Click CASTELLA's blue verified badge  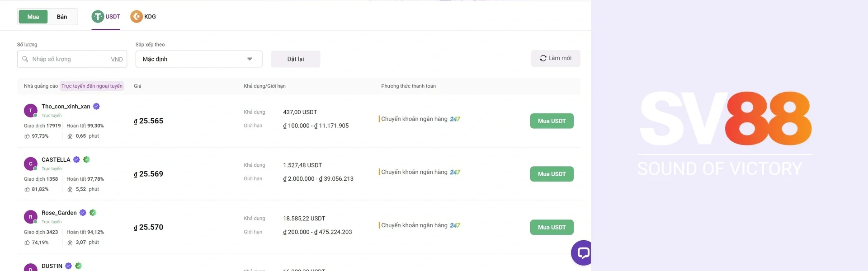point(76,159)
